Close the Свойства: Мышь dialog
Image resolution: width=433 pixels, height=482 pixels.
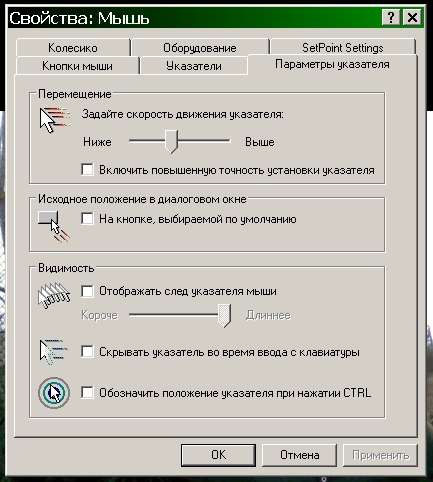pyautogui.click(x=412, y=17)
